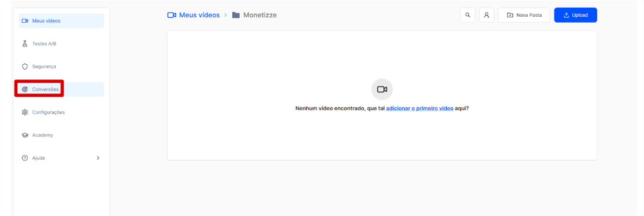This screenshot has height=216, width=644.
Task: Open the Ajuda sidebar label
Action: (38, 158)
